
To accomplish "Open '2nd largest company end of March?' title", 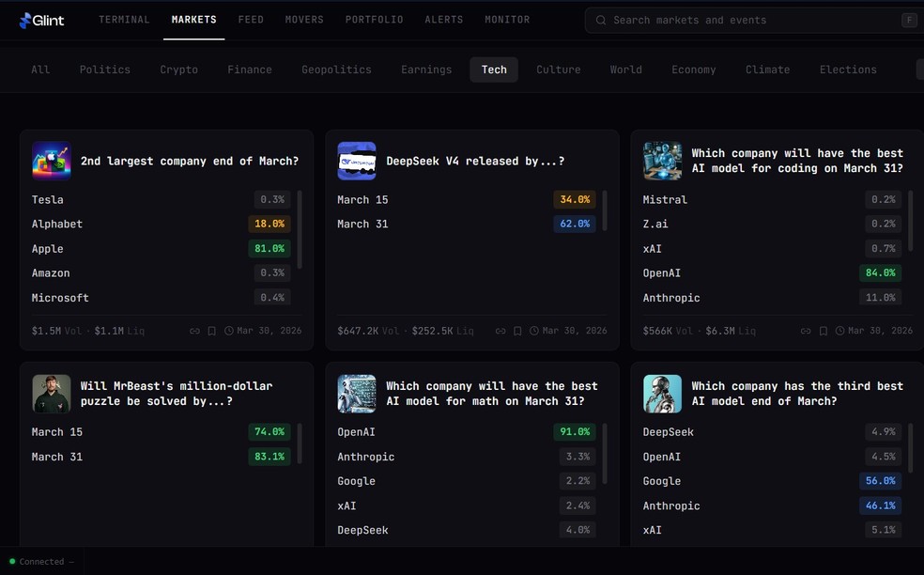I will [x=189, y=161].
